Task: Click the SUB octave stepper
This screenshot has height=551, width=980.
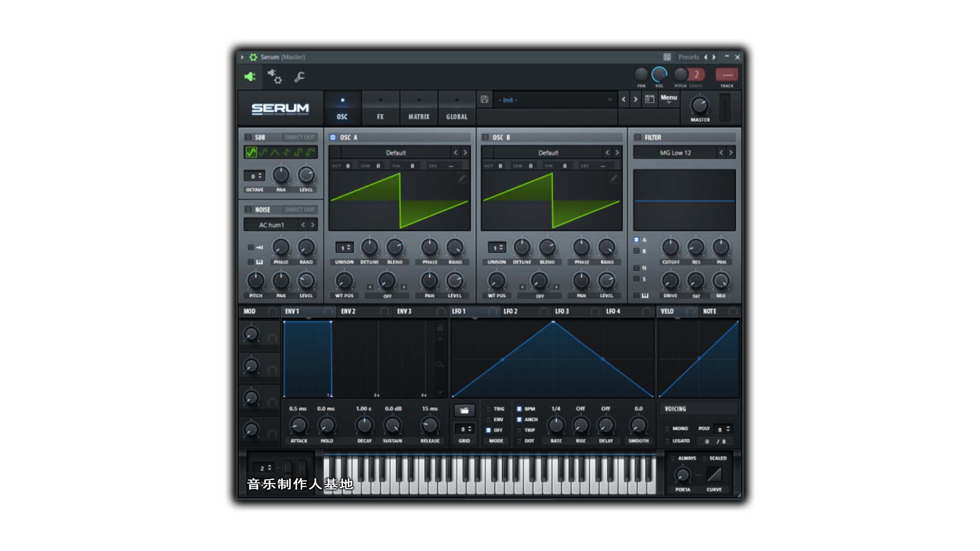Action: point(255,176)
